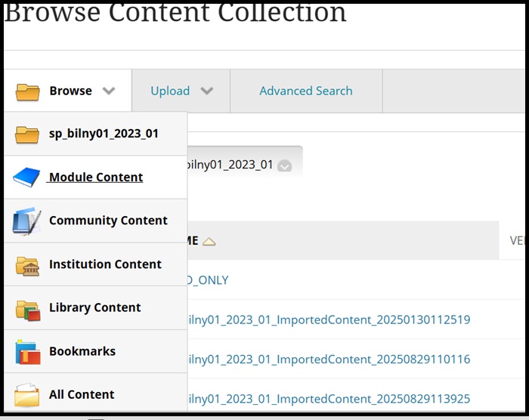Open Advanced Search
The image size is (529, 420).
coord(306,91)
